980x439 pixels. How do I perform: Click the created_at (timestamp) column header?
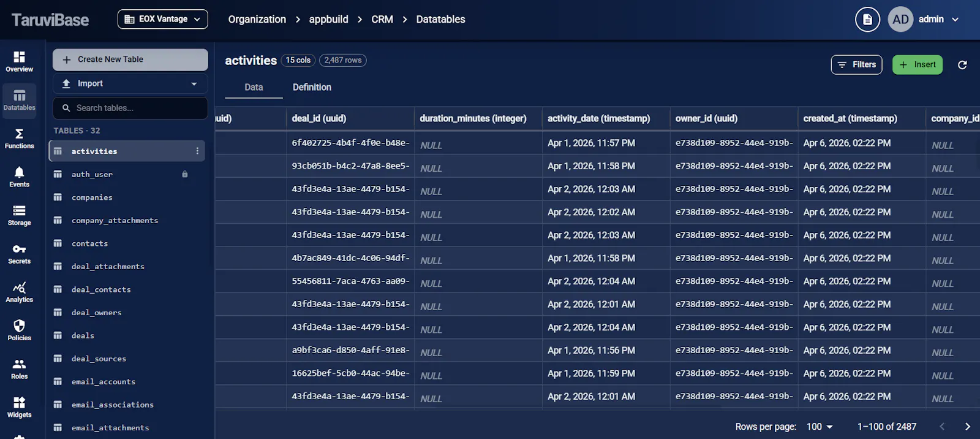pyautogui.click(x=862, y=118)
